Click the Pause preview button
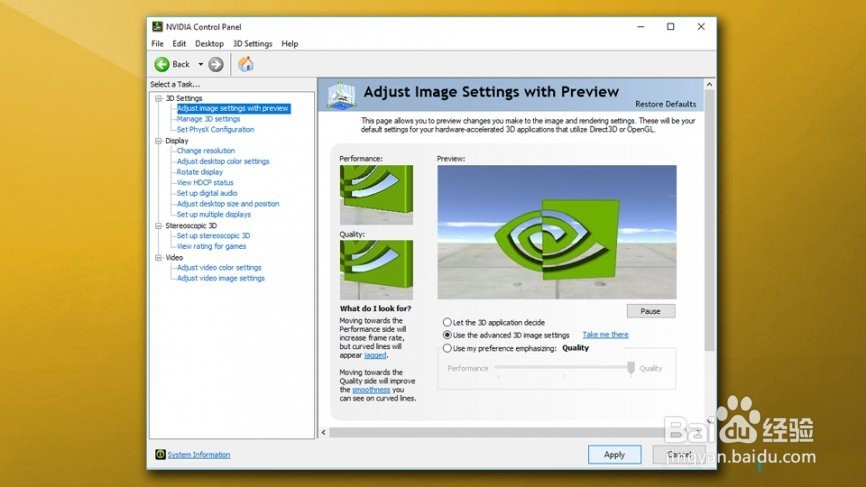Screen dimensions: 866x487 651,311
